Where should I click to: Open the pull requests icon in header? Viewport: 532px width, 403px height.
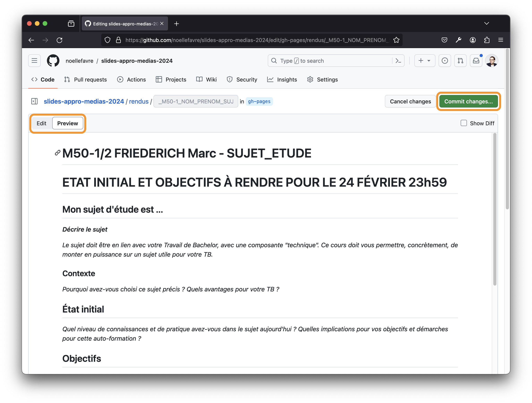460,61
